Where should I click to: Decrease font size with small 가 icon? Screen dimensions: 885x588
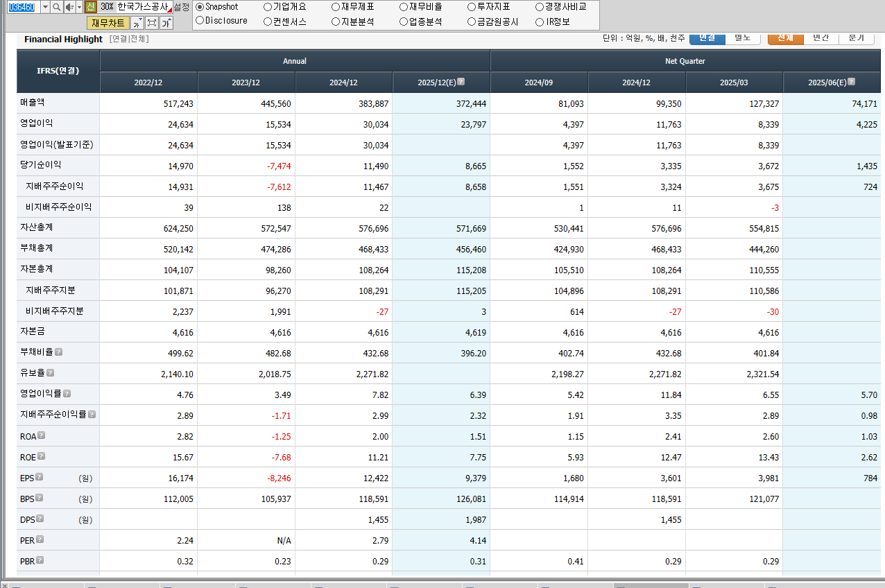point(137,23)
